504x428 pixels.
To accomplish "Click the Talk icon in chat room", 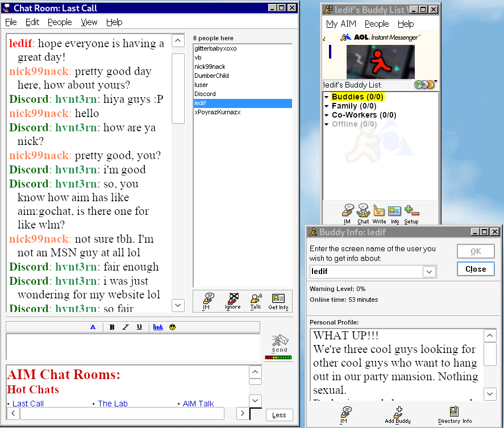I will 256,301.
